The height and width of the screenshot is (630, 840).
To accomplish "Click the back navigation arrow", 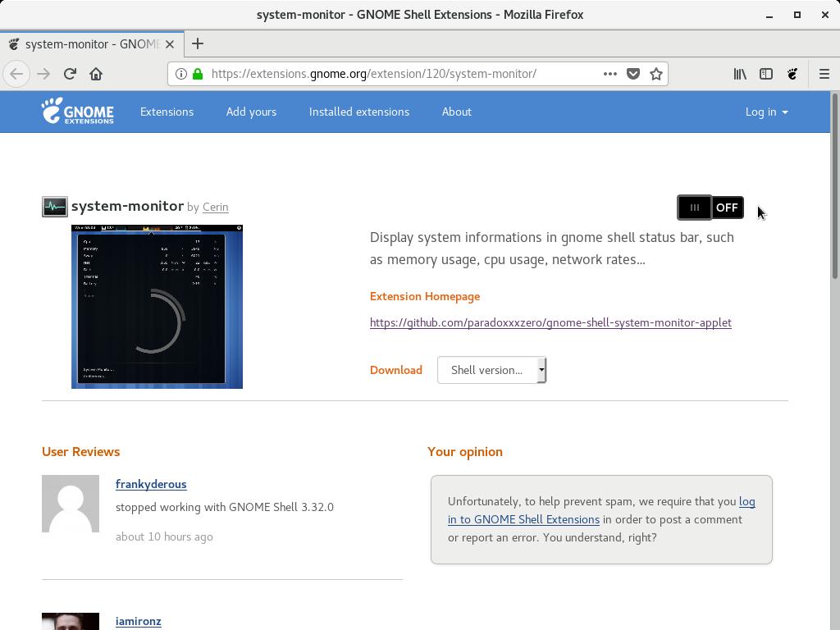I will pos(16,73).
